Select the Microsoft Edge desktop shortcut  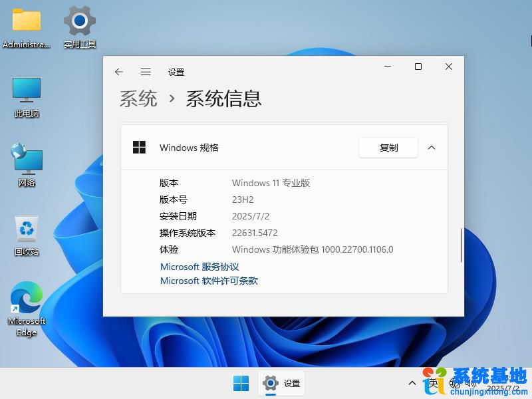point(27,309)
